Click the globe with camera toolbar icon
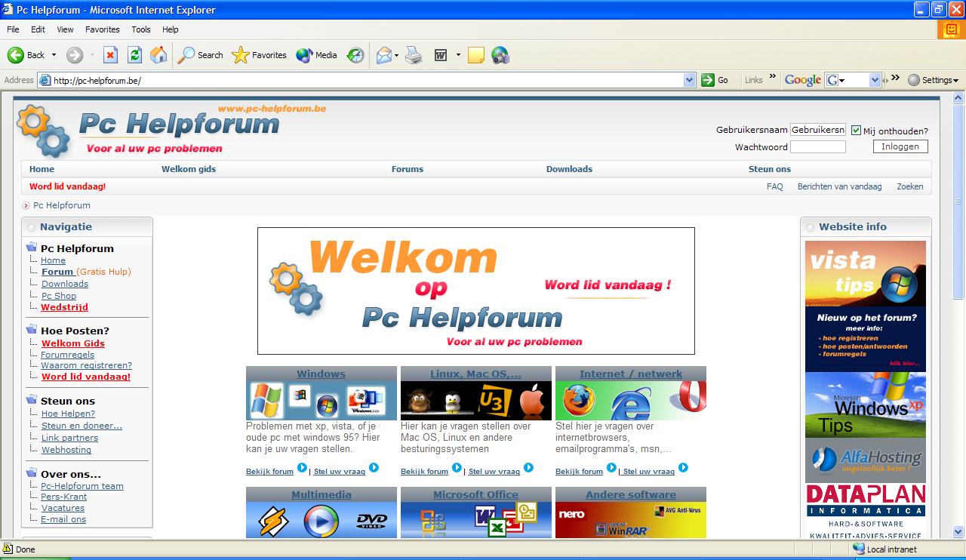This screenshot has width=966, height=560. [x=500, y=55]
